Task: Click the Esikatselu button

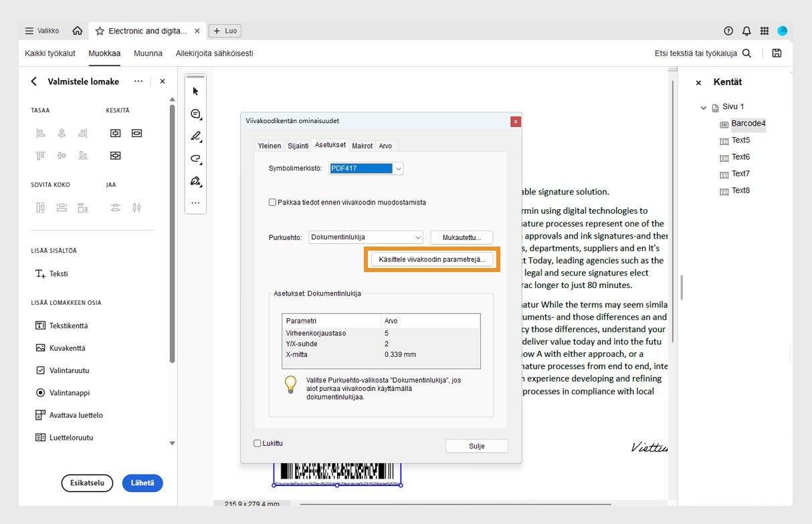Action: 88,483
